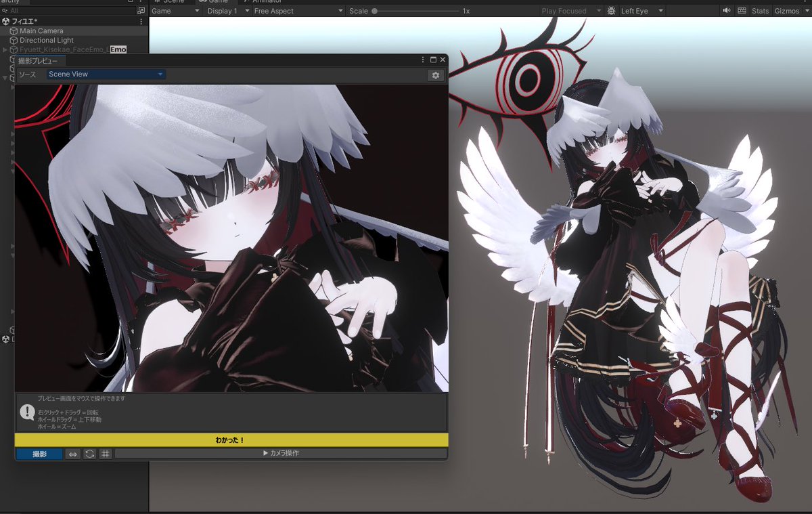The image size is (812, 514).
Task: Maximize the 撮影プレビュー window
Action: [433, 60]
